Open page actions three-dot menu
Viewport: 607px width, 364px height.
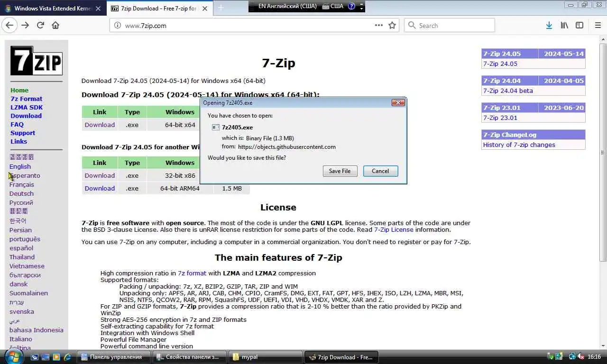[378, 26]
